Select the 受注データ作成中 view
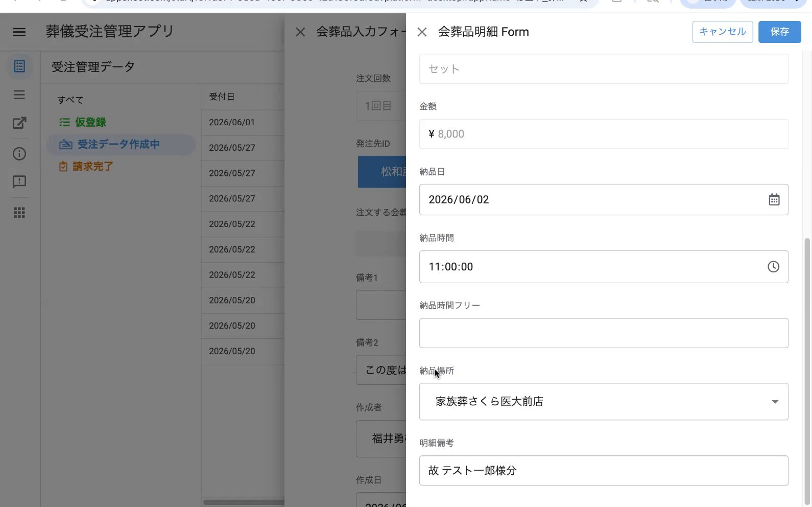The height and width of the screenshot is (507, 812). 121,145
